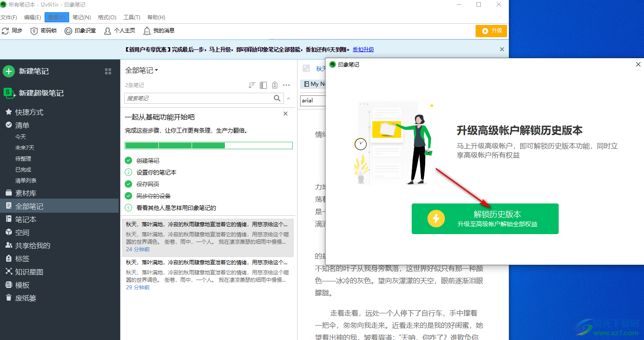Open the 格式(O) menu
The width and height of the screenshot is (644, 340).
coord(107,18)
